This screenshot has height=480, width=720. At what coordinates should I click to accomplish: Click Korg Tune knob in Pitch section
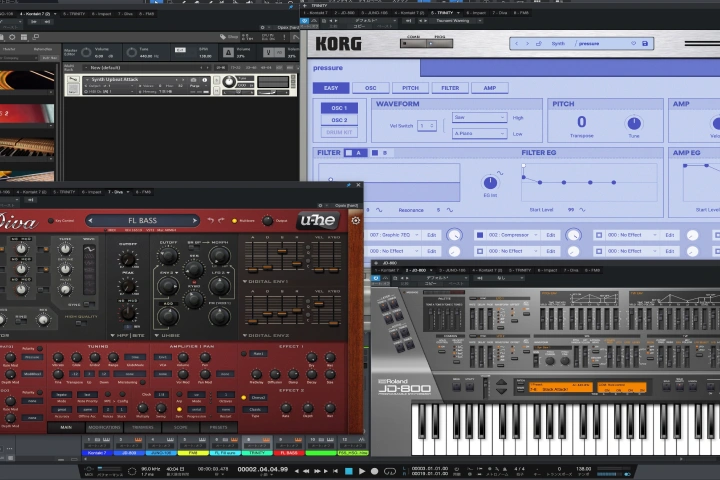(634, 123)
